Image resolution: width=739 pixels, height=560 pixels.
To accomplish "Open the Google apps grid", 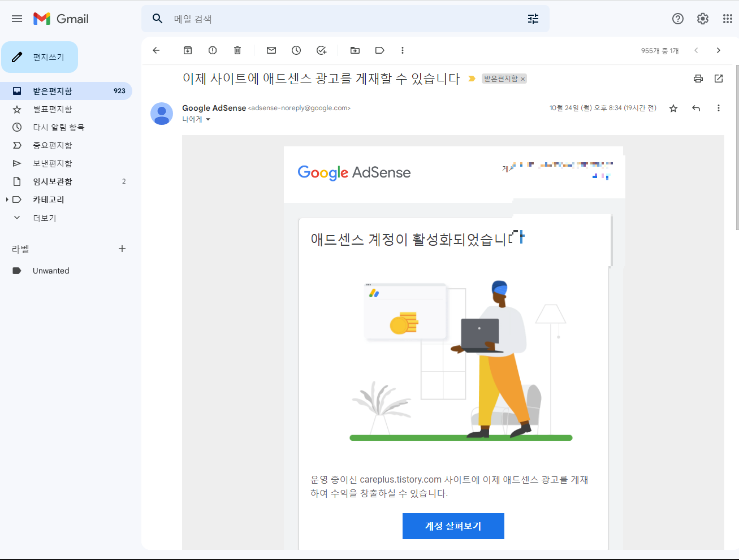I will [x=728, y=19].
